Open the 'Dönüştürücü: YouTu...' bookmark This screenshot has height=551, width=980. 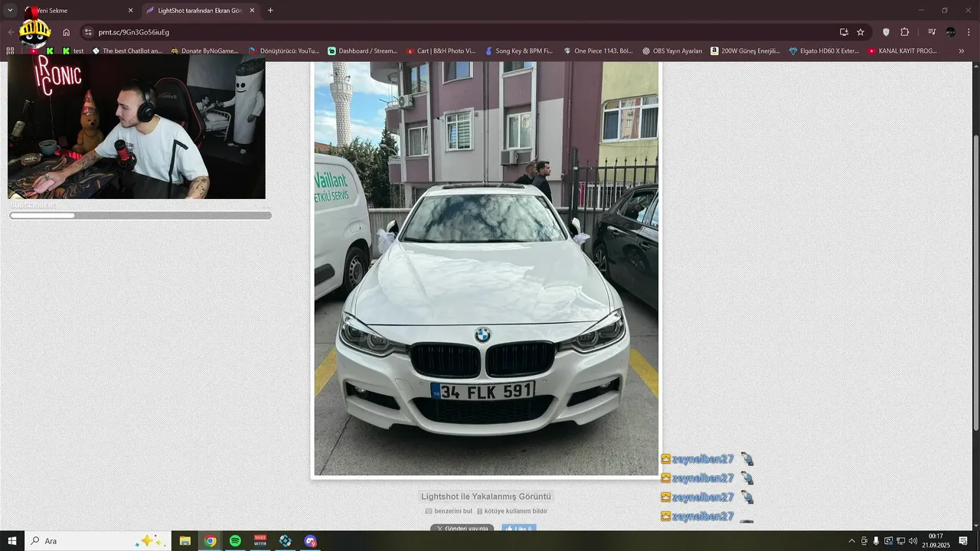tap(284, 51)
